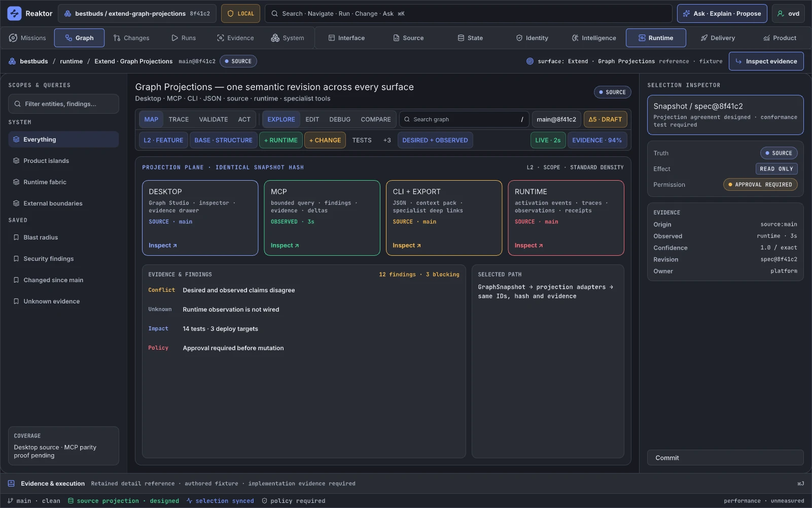Expand the Evidence & execution panel
This screenshot has width=812, height=508.
click(x=406, y=484)
